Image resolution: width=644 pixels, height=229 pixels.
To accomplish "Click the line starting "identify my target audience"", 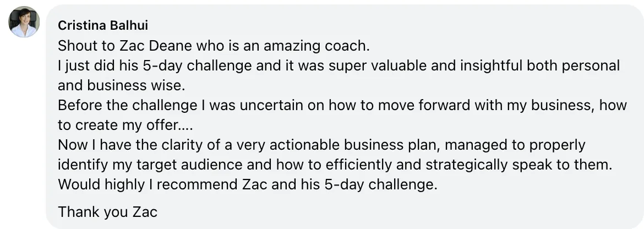I will pyautogui.click(x=335, y=165).
